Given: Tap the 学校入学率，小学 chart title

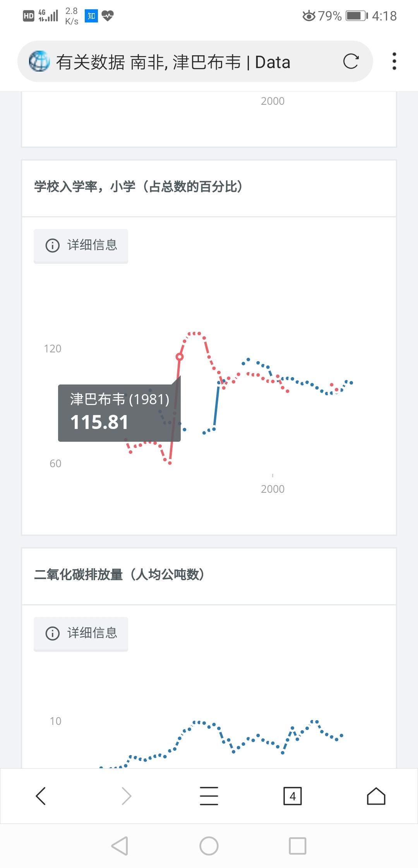Looking at the screenshot, I should pos(138,187).
